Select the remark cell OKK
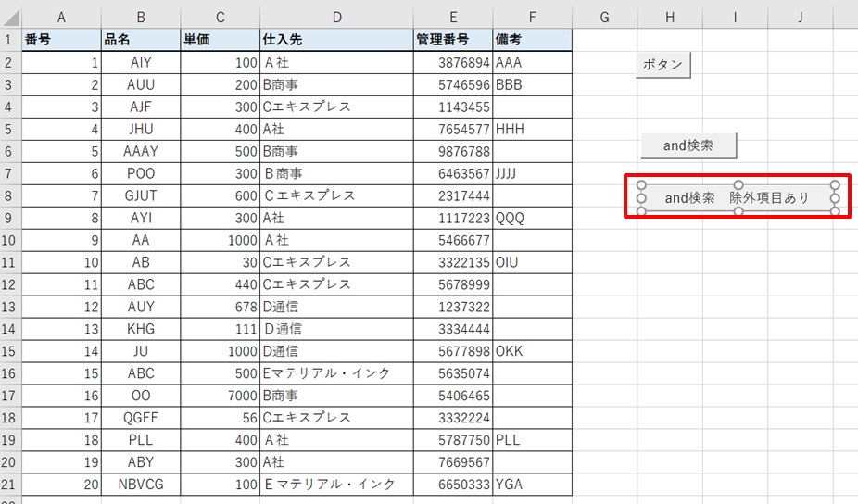 click(x=533, y=351)
